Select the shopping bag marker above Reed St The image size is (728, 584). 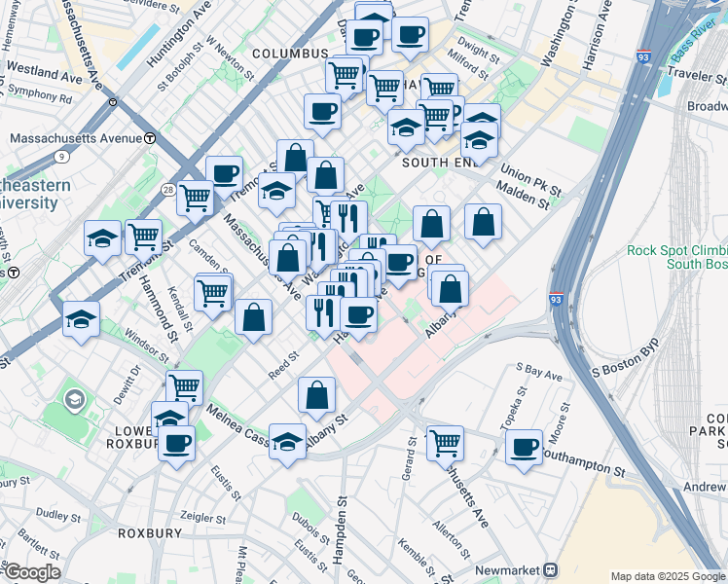pyautogui.click(x=253, y=316)
